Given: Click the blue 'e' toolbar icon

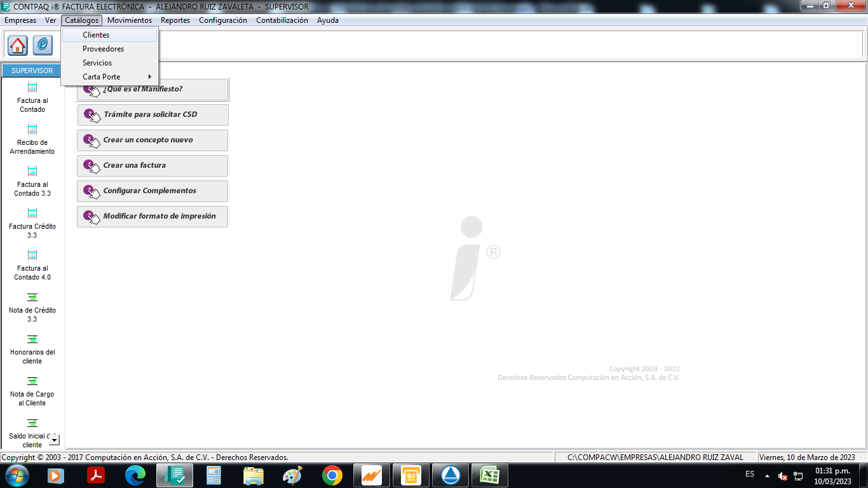Looking at the screenshot, I should [43, 45].
